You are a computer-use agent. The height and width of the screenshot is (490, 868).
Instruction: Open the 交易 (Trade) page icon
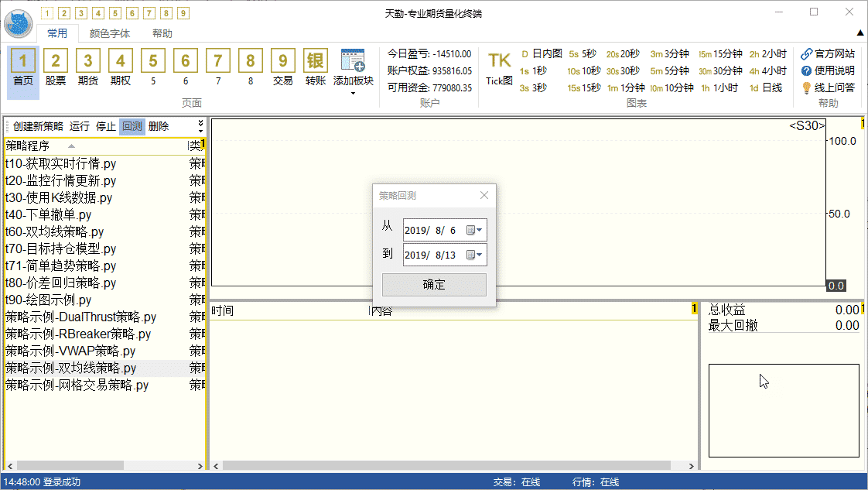[x=283, y=61]
